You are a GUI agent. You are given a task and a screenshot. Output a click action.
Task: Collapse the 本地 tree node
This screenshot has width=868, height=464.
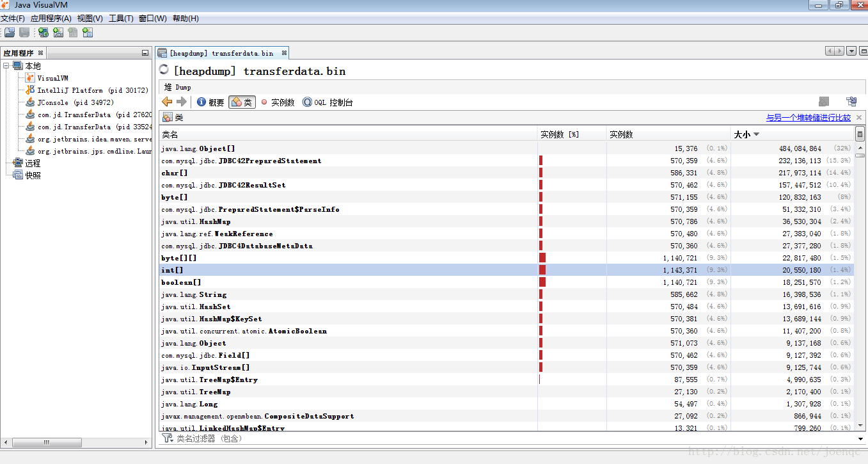(6, 66)
